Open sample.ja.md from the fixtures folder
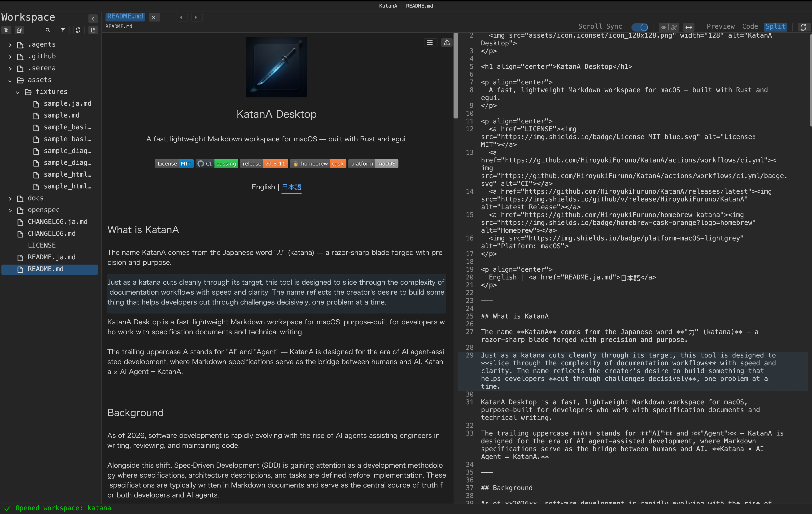 point(67,104)
